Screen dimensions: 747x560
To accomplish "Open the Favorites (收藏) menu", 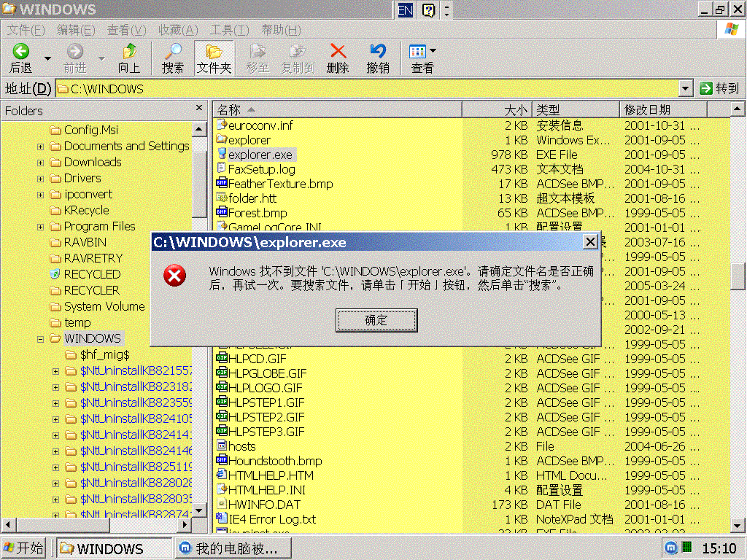I will (x=178, y=30).
